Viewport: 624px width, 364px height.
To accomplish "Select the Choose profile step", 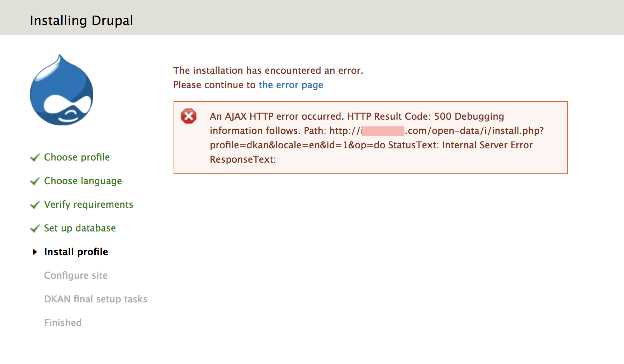I will pos(77,157).
